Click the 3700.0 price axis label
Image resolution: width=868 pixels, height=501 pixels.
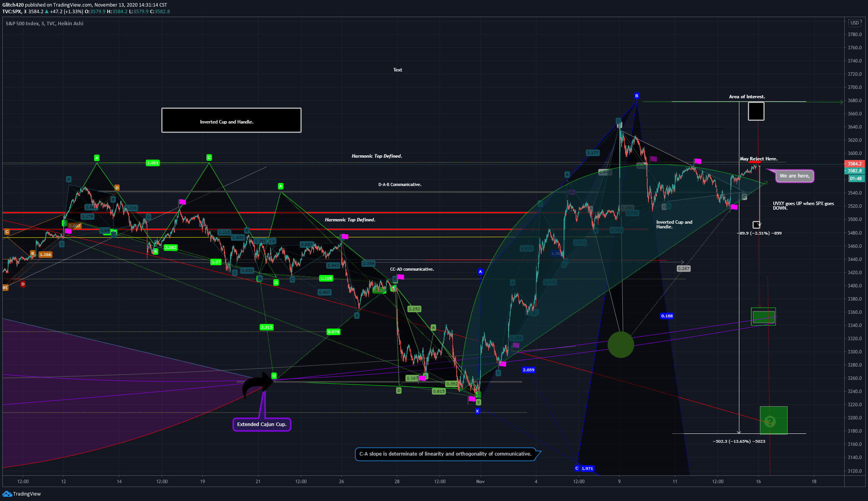(x=855, y=87)
